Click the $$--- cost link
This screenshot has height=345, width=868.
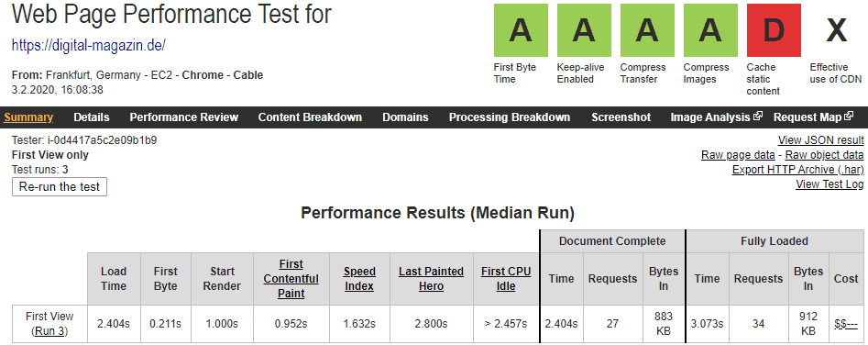coord(846,324)
